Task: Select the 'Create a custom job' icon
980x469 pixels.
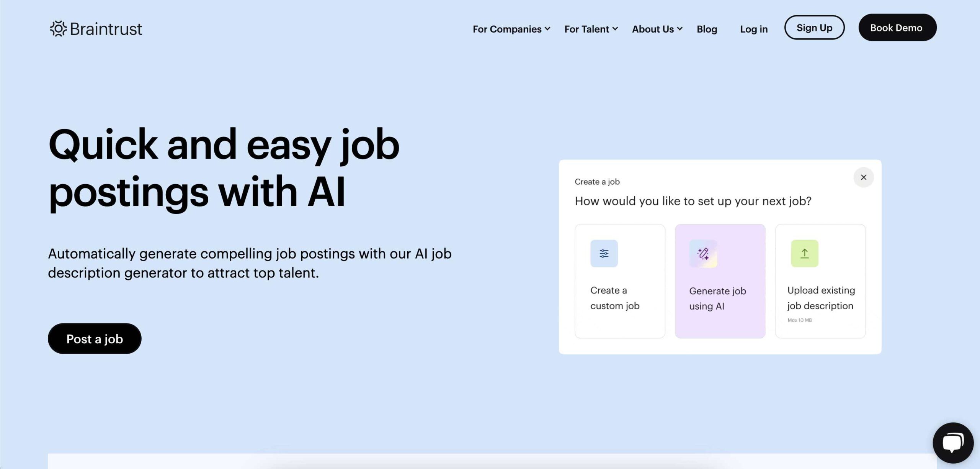Action: tap(603, 253)
